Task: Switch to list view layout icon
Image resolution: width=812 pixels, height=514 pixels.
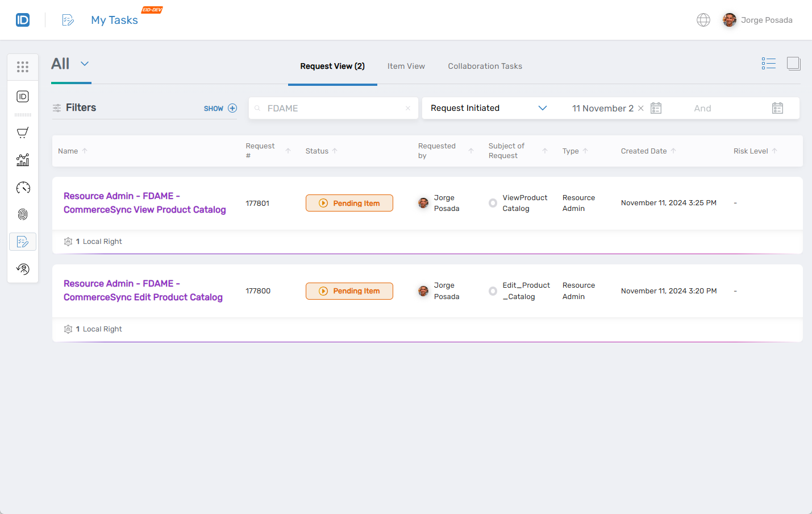Action: pos(768,64)
